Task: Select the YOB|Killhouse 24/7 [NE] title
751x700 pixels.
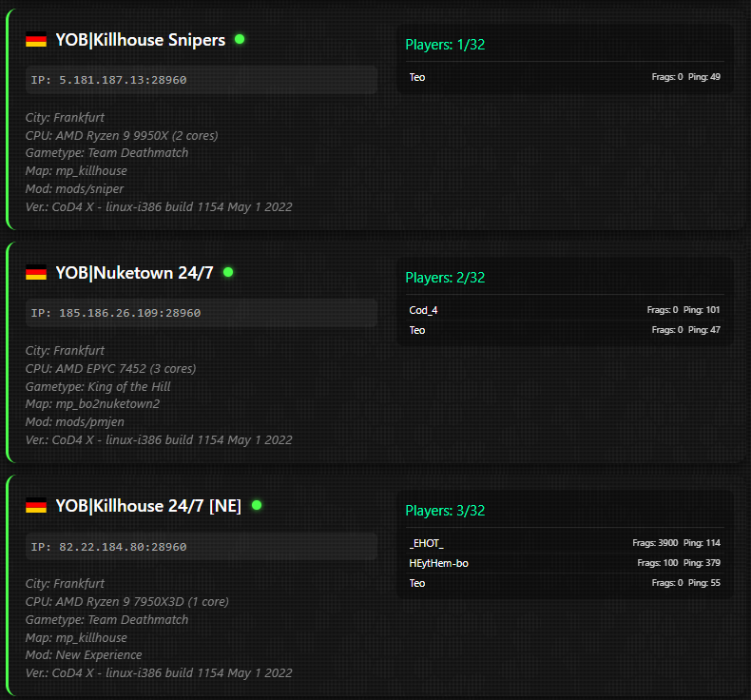Action: click(147, 506)
